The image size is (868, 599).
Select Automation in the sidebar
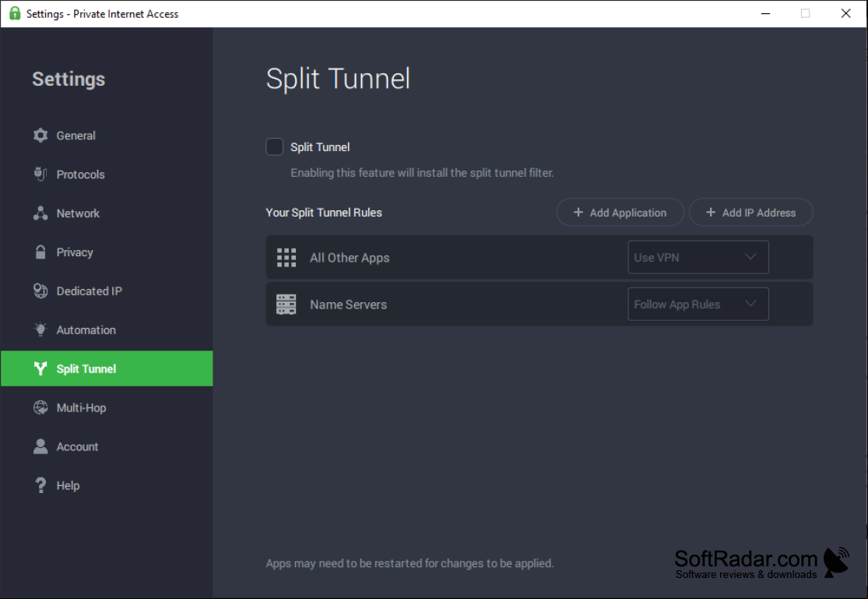point(107,329)
